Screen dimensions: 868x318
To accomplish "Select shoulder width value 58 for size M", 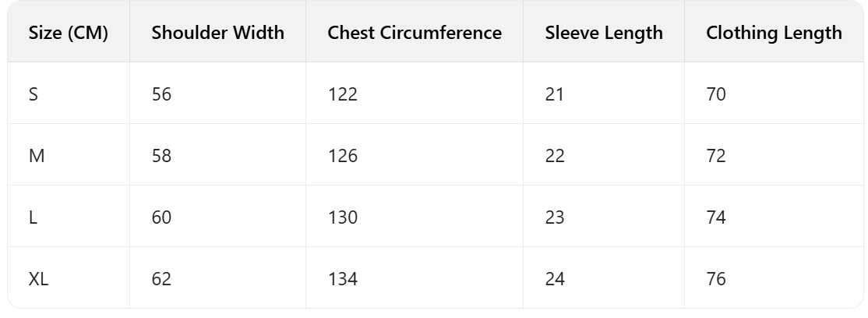I will tap(161, 156).
